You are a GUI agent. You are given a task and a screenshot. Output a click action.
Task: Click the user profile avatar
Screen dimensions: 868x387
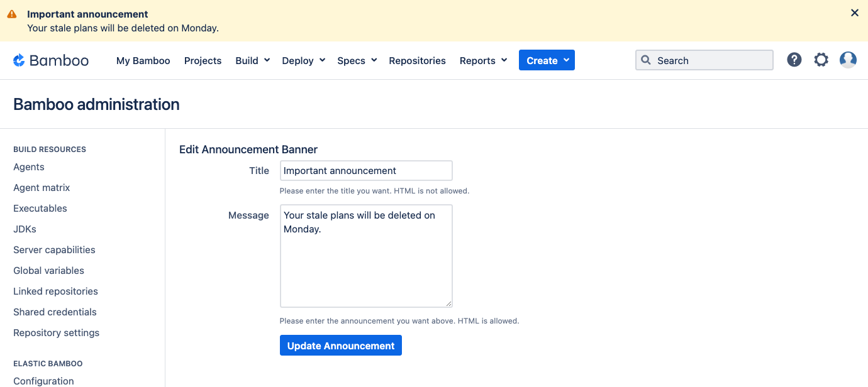(848, 60)
